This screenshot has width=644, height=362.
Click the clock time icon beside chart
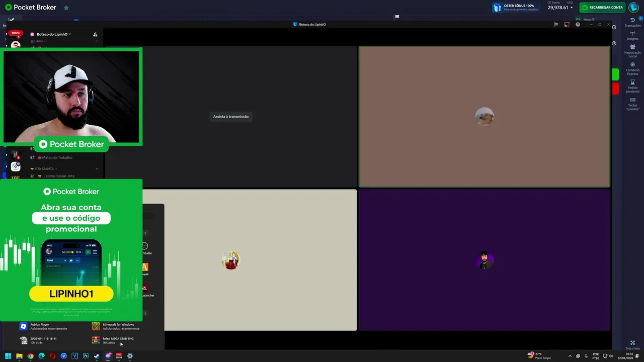pyautogui.click(x=614, y=27)
